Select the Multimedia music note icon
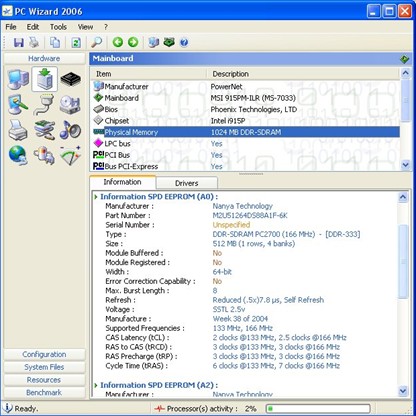The height and width of the screenshot is (416, 416). (x=70, y=130)
